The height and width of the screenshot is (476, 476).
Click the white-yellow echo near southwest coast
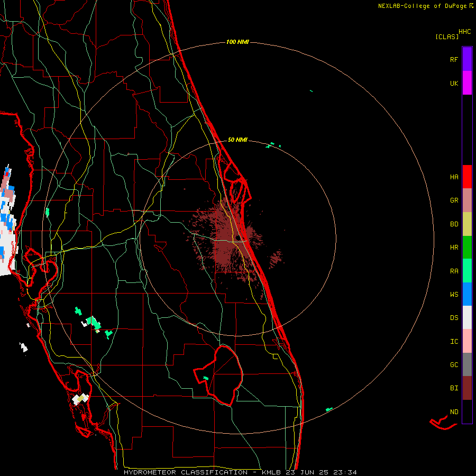tap(80, 398)
